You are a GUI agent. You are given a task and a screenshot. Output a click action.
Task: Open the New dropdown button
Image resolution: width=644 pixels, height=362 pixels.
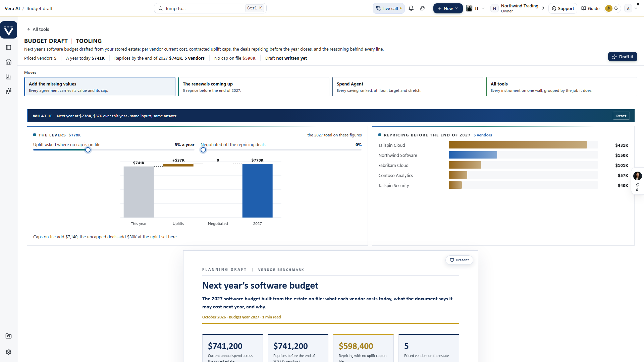448,8
